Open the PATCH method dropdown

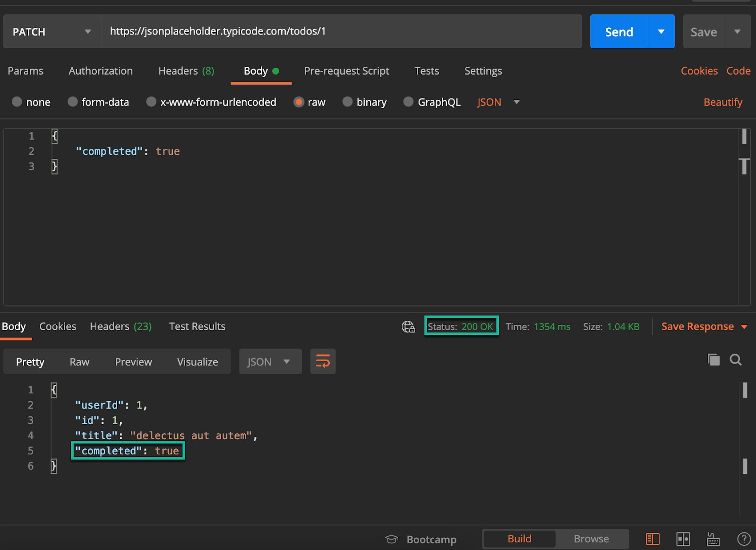52,32
